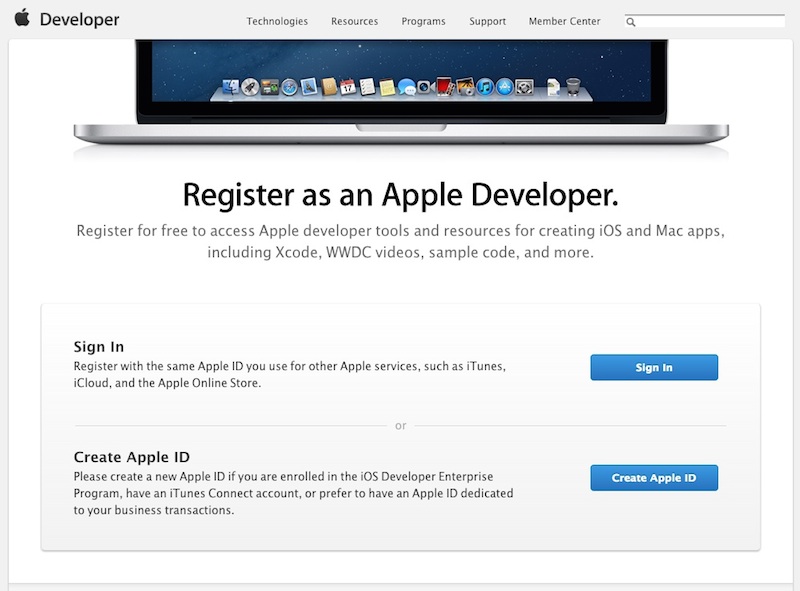Image resolution: width=800 pixels, height=591 pixels.
Task: Open the Calendar icon showing the 17
Action: pyautogui.click(x=348, y=85)
